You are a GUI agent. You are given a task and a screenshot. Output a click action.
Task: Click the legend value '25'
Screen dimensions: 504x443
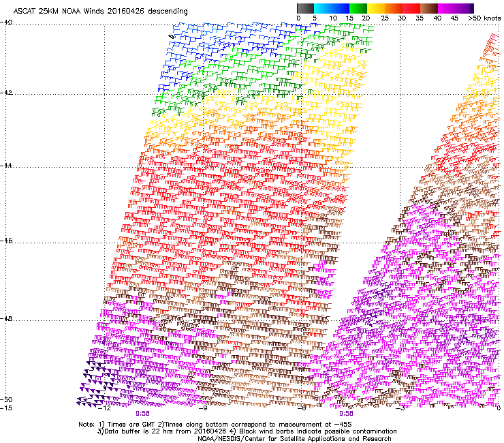(384, 18)
